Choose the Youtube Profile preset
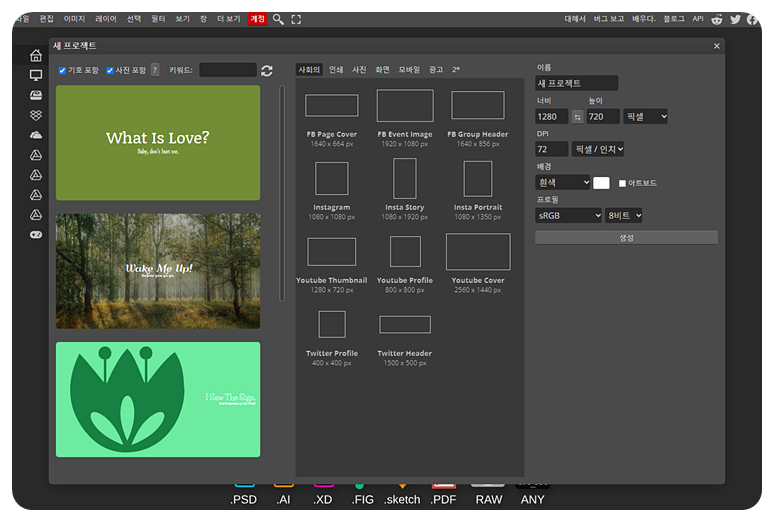The height and width of the screenshot is (522, 774). click(x=405, y=264)
